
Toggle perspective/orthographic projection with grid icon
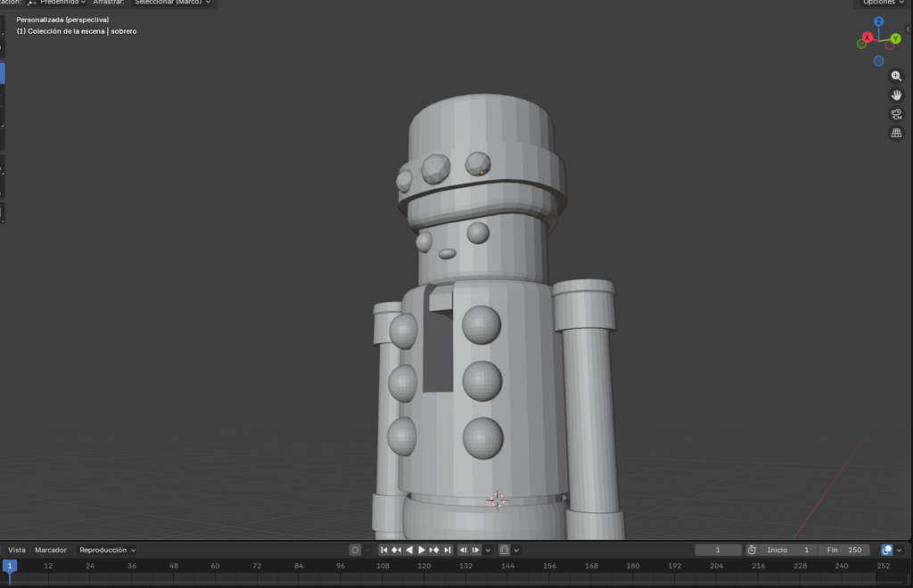pos(896,132)
